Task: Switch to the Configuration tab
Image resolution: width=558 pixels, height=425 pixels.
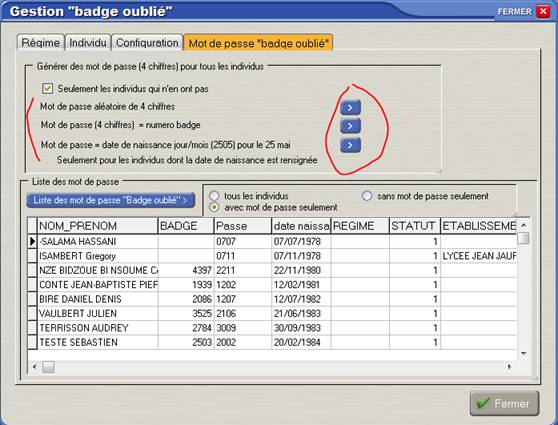Action: point(147,43)
